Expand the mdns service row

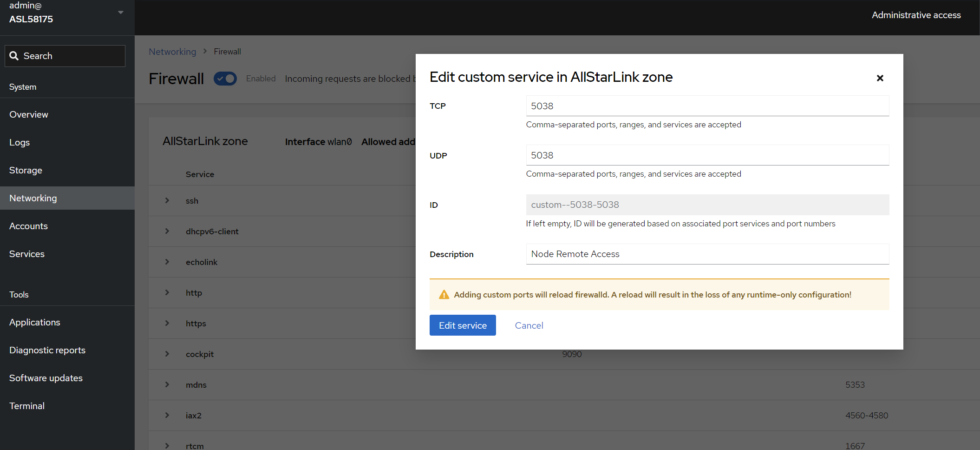167,384
